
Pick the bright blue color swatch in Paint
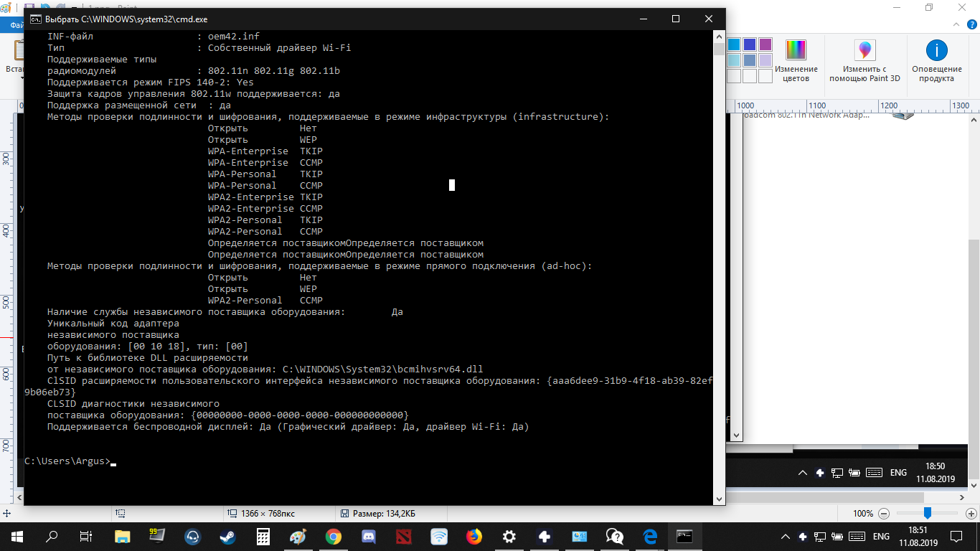point(734,44)
